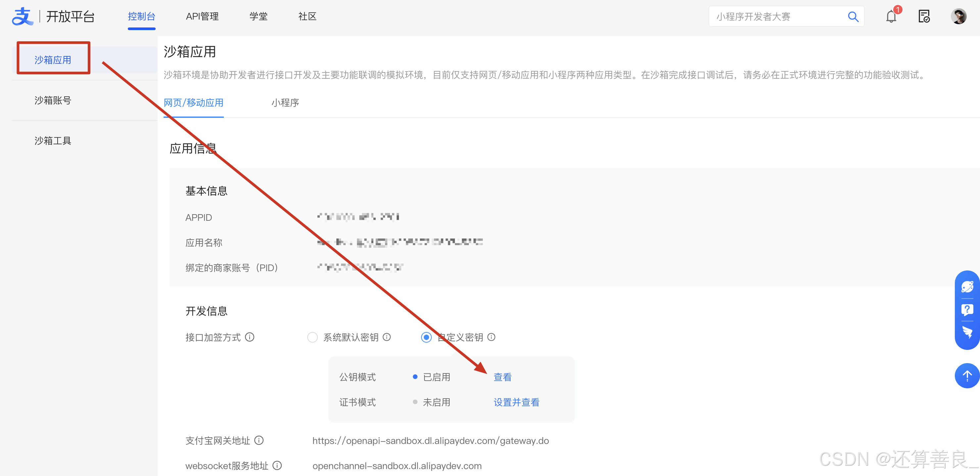Select the 自定义密钥 radio button
980x476 pixels.
point(426,337)
